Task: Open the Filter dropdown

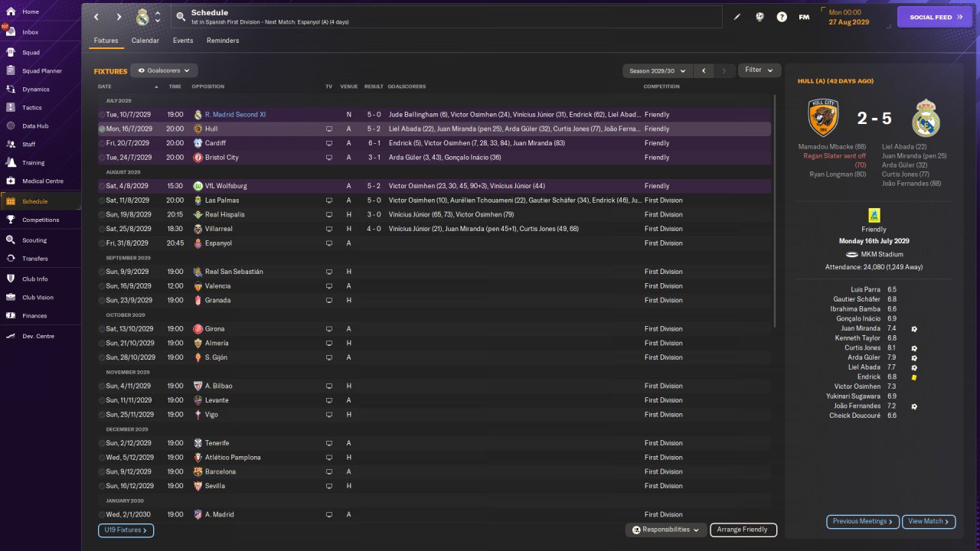Action: 759,70
